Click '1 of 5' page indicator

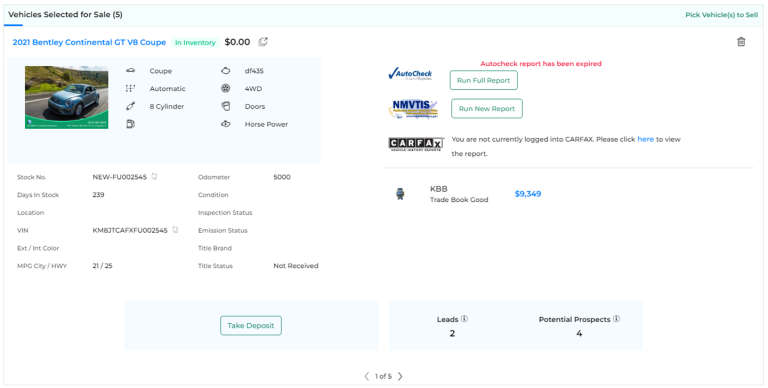(383, 376)
